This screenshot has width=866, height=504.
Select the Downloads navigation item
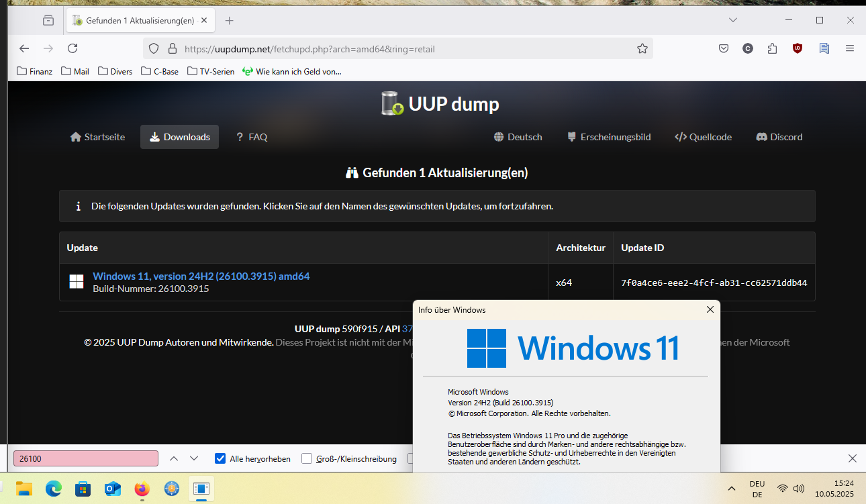179,137
